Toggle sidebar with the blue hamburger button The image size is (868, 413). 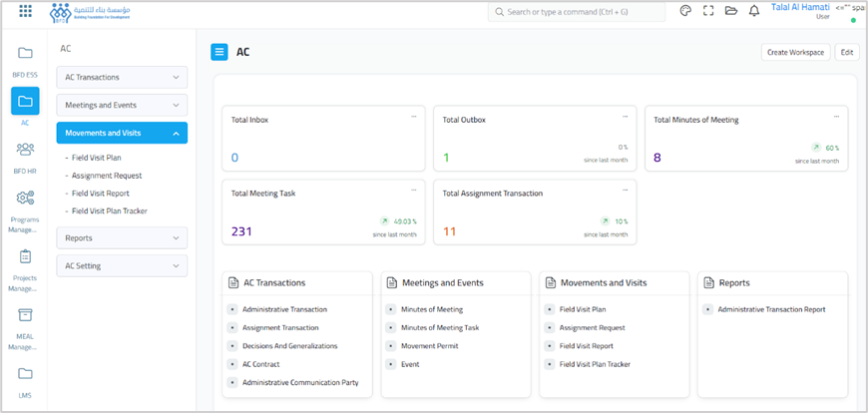pos(219,52)
